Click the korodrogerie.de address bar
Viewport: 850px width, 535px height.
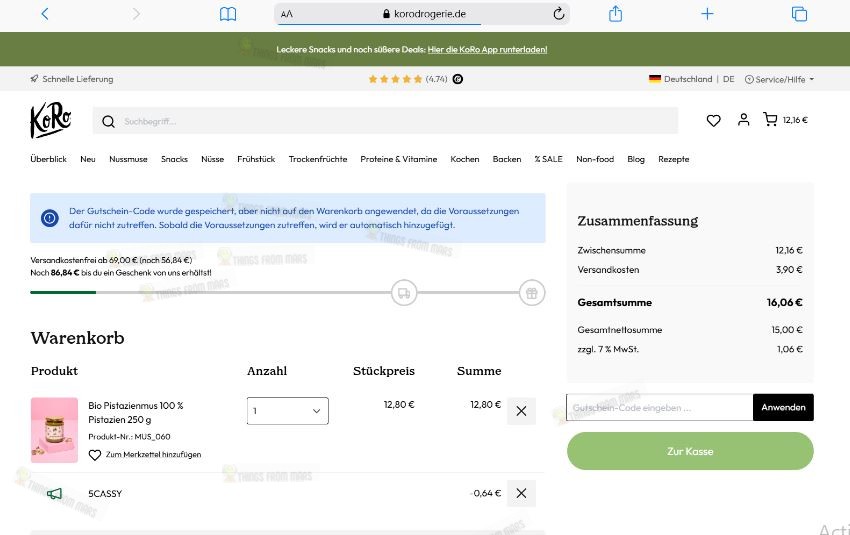click(x=422, y=14)
